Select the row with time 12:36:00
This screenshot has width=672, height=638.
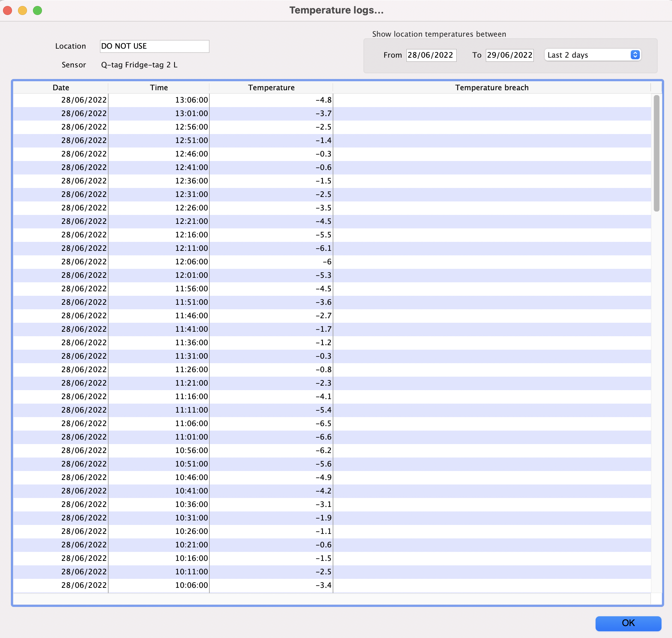332,181
